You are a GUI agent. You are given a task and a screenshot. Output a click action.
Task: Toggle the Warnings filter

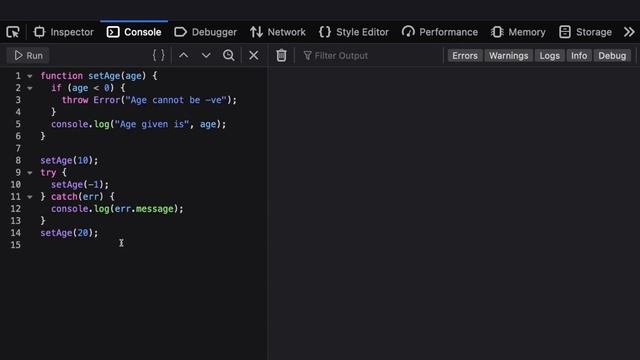click(x=509, y=56)
